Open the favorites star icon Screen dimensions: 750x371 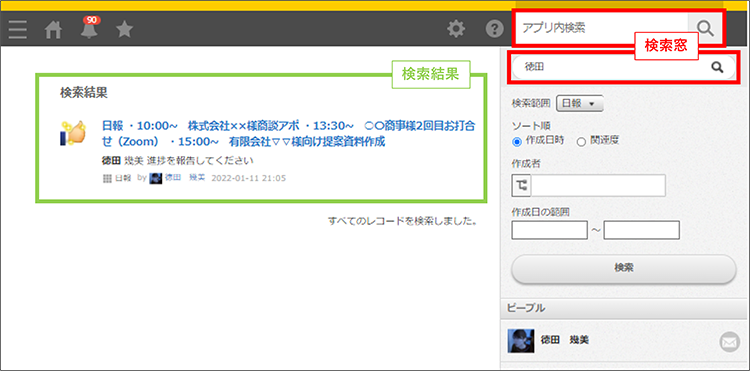(x=124, y=30)
